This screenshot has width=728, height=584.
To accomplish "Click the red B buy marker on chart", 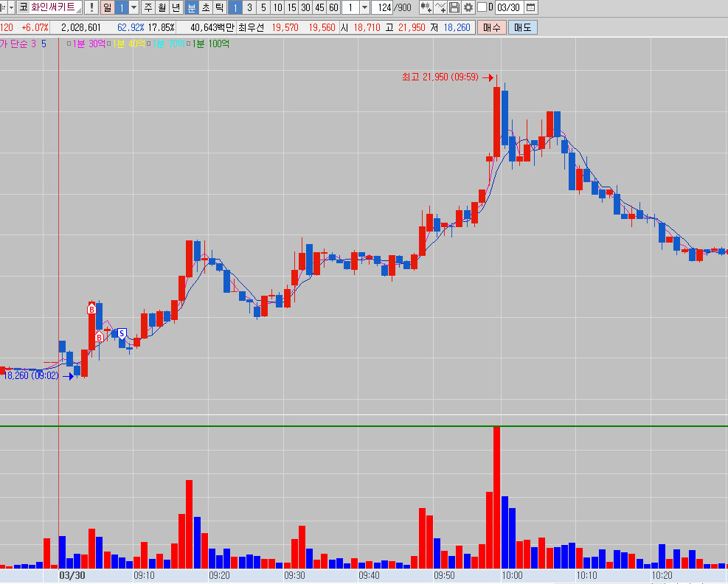I will 91,310.
